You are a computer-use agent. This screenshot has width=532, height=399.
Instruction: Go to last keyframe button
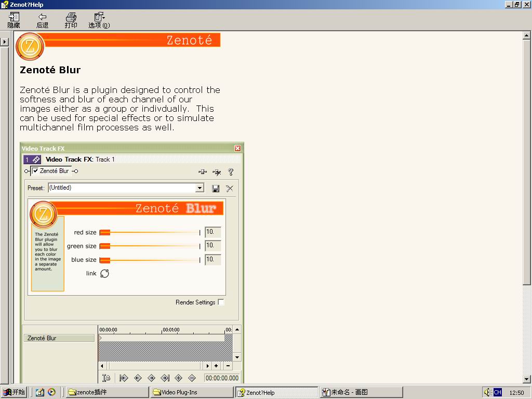click(x=165, y=378)
